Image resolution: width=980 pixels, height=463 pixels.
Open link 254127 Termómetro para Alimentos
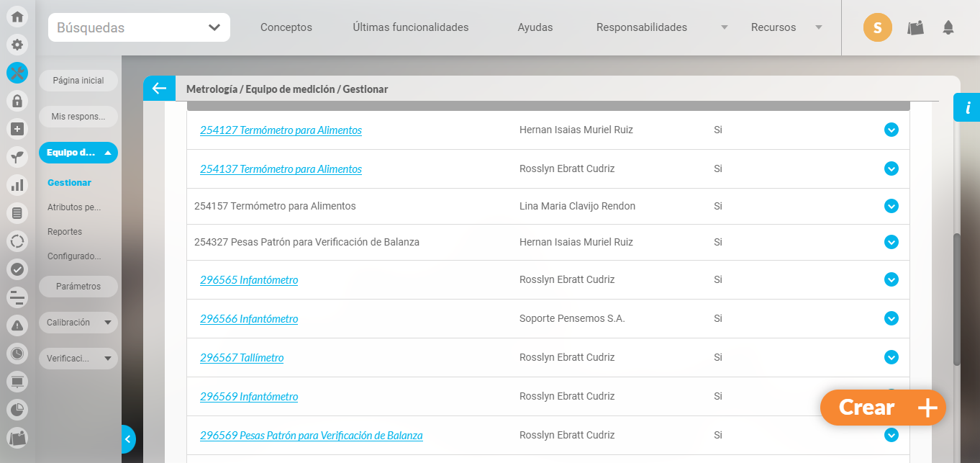click(281, 130)
